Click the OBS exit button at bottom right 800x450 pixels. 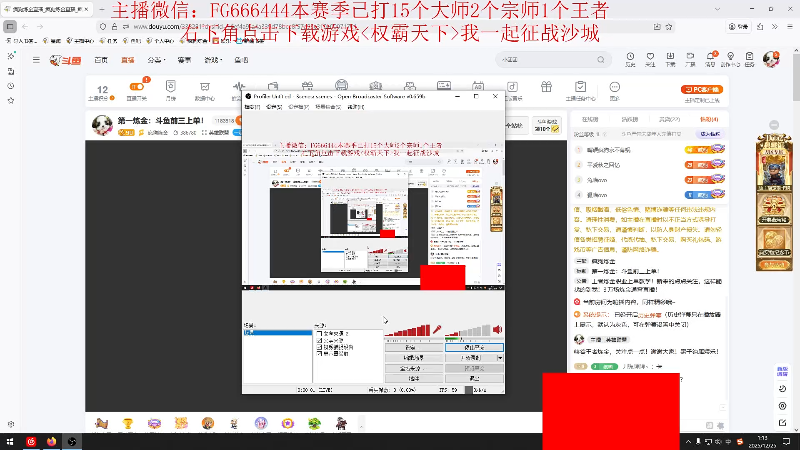coord(474,379)
